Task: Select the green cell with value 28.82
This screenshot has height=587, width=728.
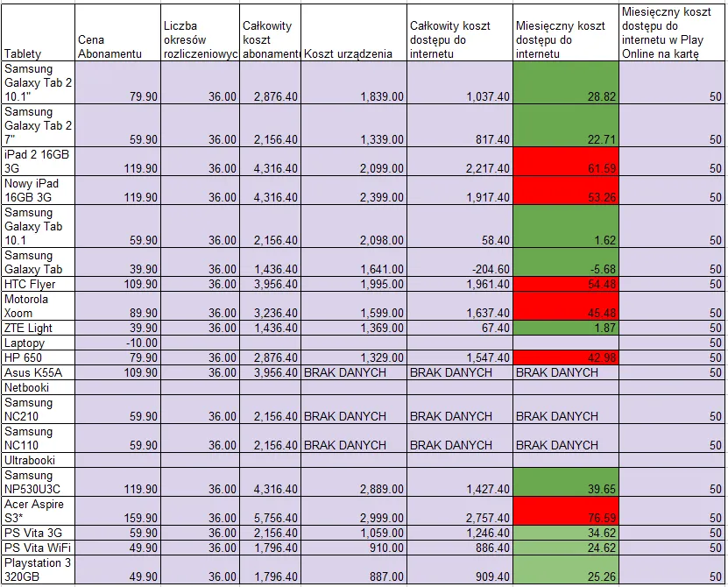Action: 566,82
